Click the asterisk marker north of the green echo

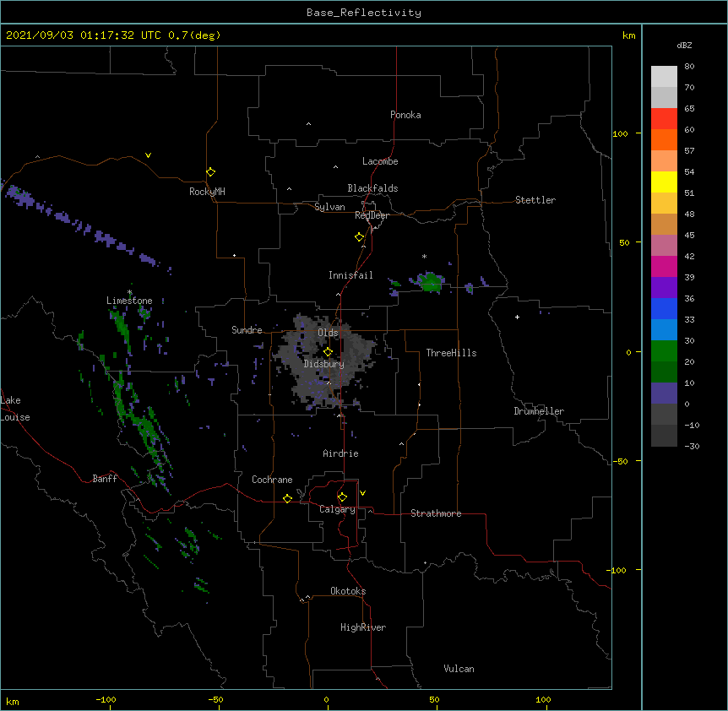coord(424,257)
